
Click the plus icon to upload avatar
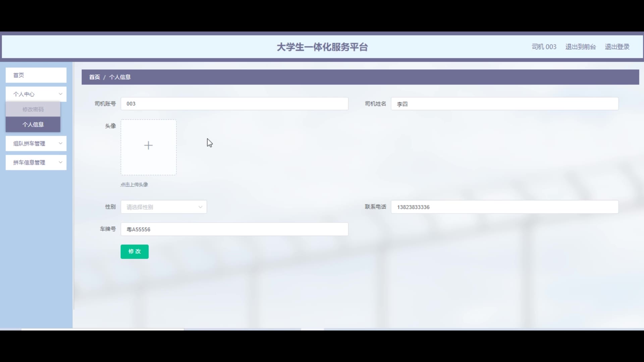148,145
